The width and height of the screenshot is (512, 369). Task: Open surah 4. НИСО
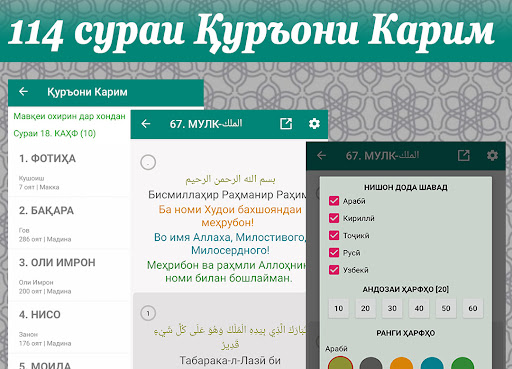69,327
